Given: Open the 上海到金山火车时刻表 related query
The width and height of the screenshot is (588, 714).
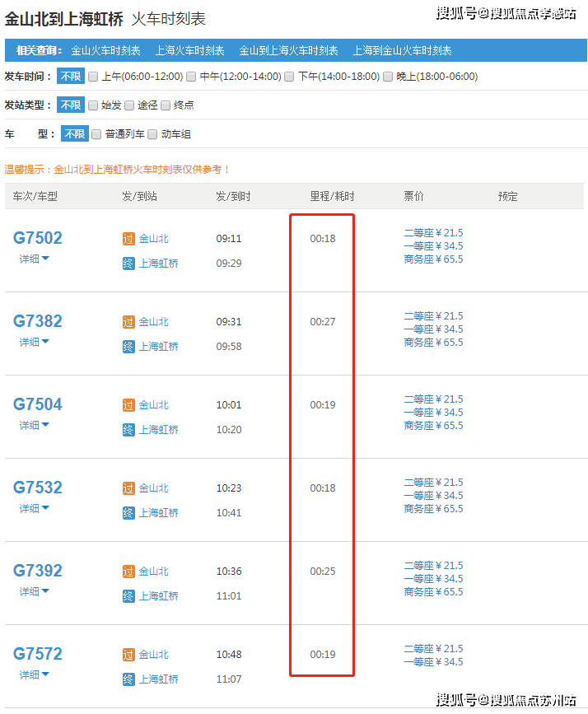Looking at the screenshot, I should 402,50.
